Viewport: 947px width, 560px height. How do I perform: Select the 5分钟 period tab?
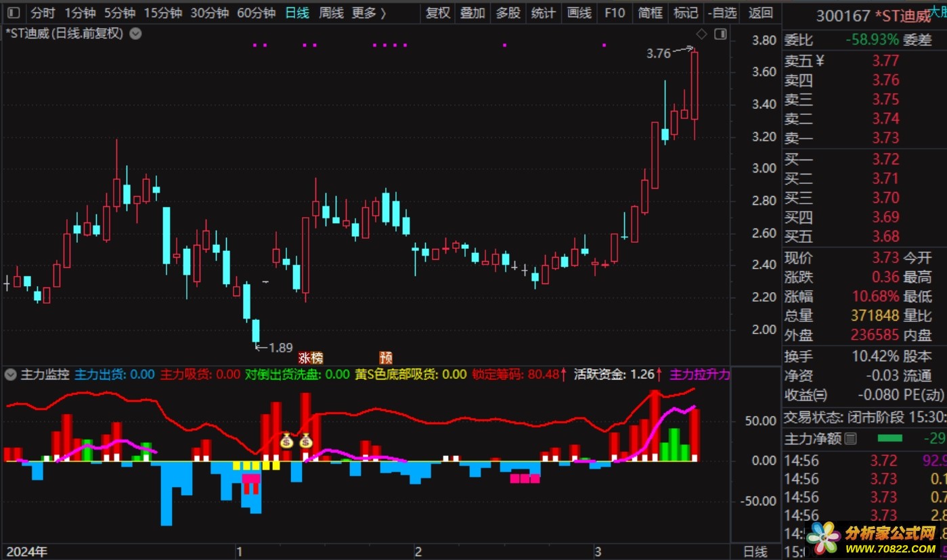point(119,13)
